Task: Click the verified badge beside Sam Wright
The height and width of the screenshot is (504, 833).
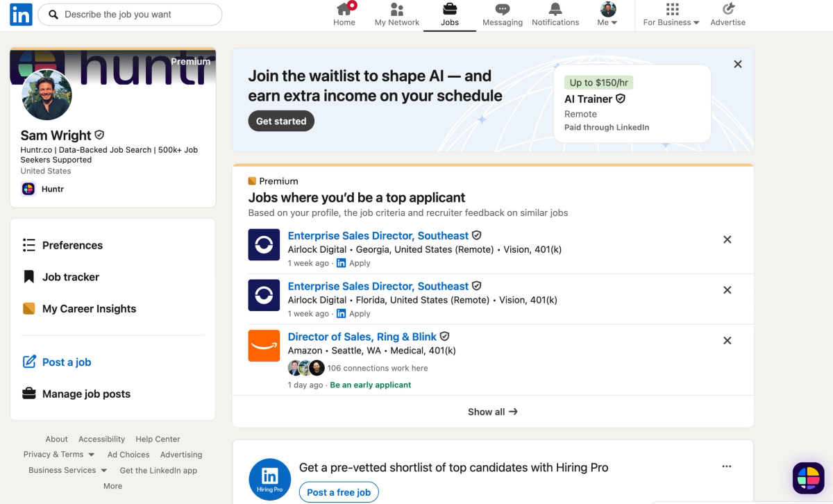Action: (99, 135)
